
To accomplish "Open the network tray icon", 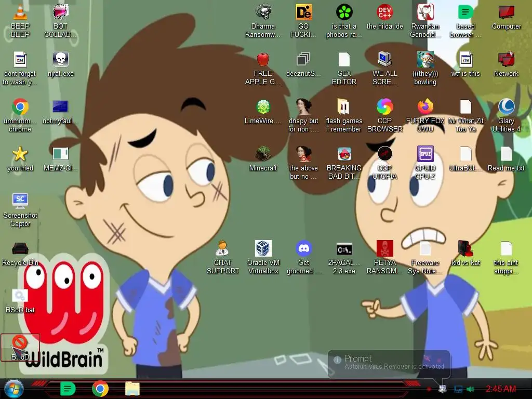I will pos(458,389).
